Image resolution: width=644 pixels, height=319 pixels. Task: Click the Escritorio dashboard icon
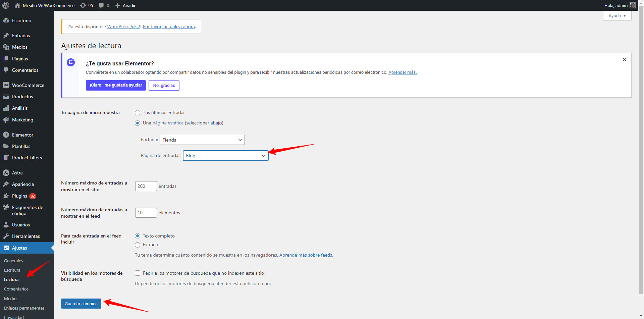[x=6, y=20]
